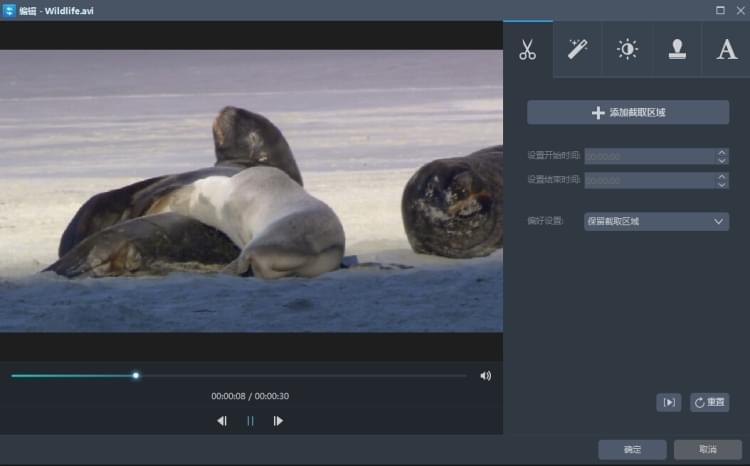
Task: Step forward to the next frame
Action: tap(278, 421)
